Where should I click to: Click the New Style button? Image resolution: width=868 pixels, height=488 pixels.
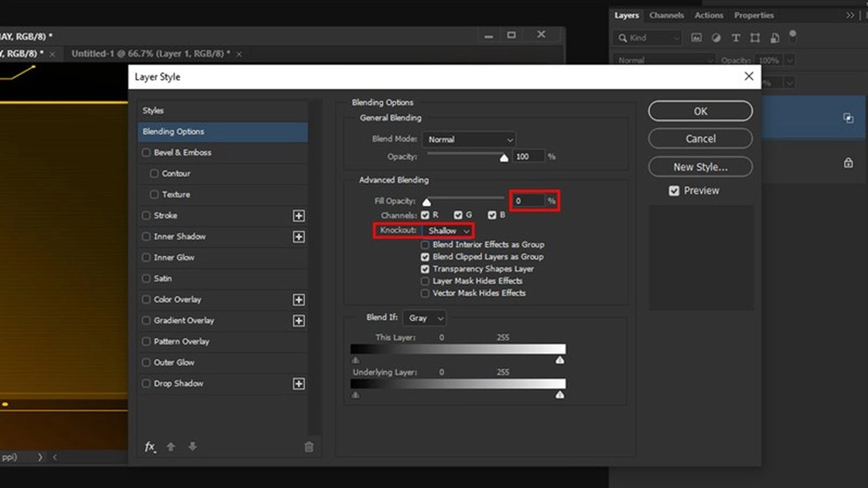coord(700,167)
